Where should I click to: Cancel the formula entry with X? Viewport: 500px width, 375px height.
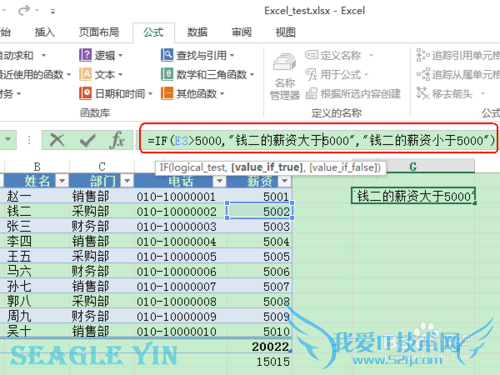click(x=57, y=140)
